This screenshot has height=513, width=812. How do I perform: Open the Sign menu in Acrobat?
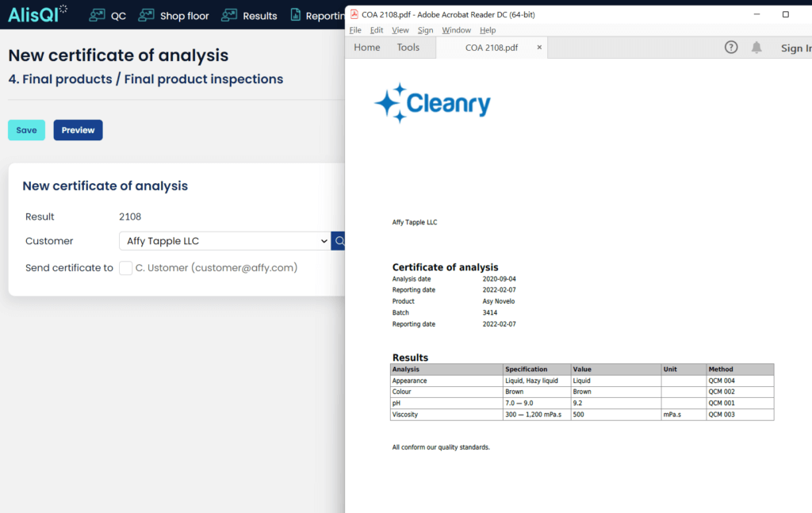(x=426, y=29)
